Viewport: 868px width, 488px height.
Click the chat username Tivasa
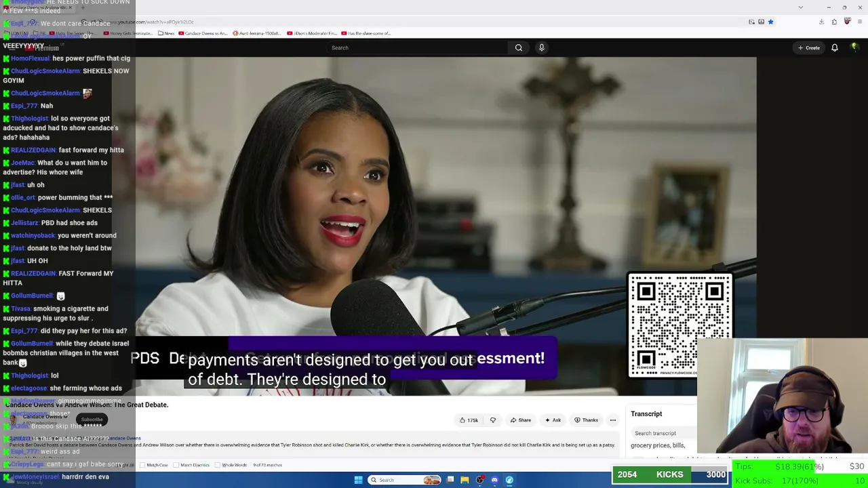(x=20, y=308)
